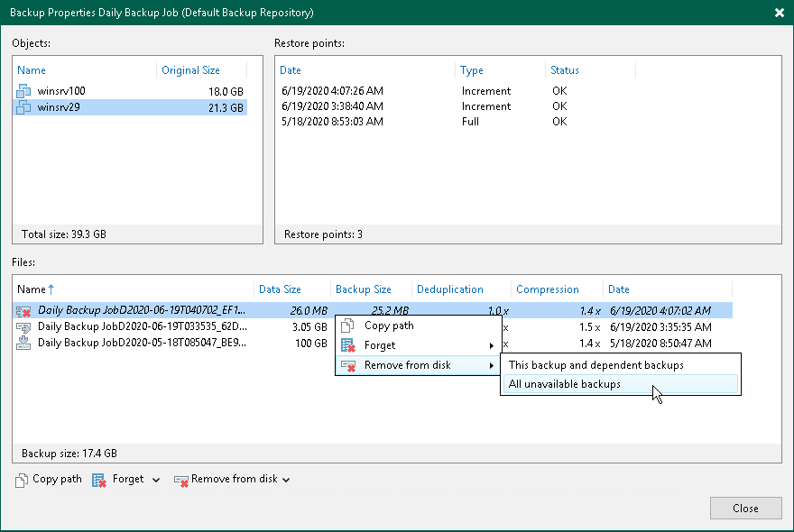Click the Forget icon in bottom toolbar
Image resolution: width=794 pixels, height=532 pixels.
(x=99, y=479)
